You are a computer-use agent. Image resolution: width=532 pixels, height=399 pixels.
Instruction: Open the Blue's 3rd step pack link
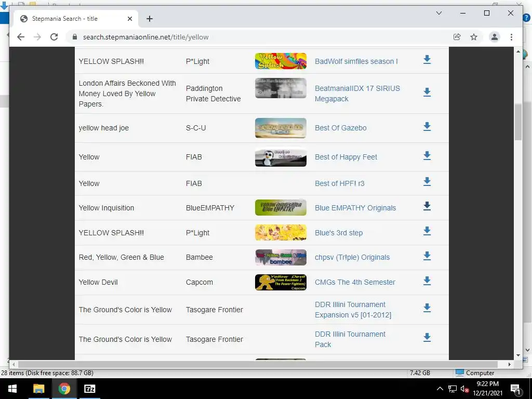point(339,233)
